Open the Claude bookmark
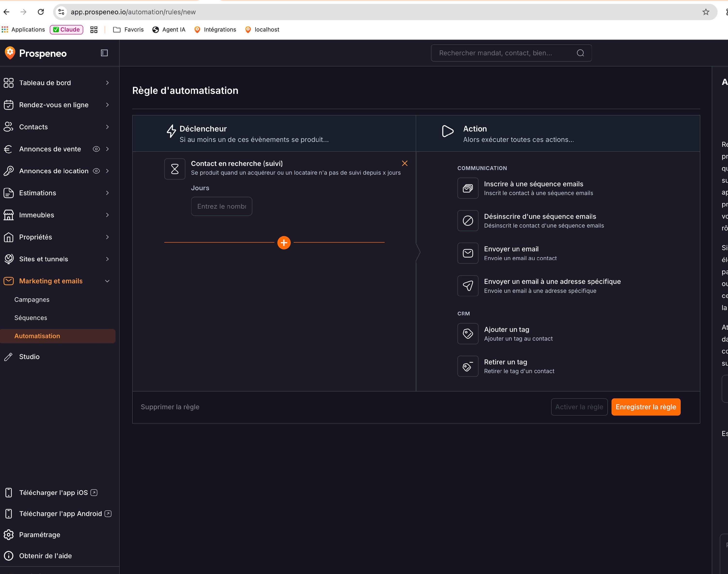The height and width of the screenshot is (574, 728). 66,30
